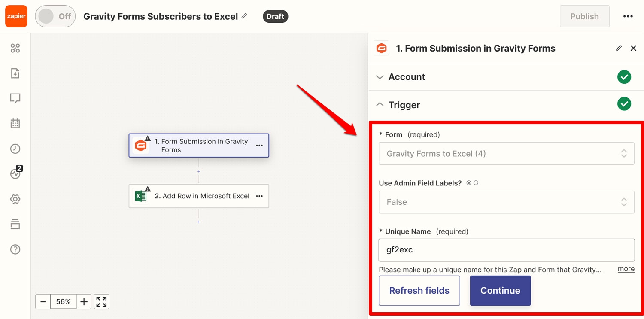The image size is (644, 319).
Task: Open the versions stack sidebar icon
Action: tap(15, 224)
